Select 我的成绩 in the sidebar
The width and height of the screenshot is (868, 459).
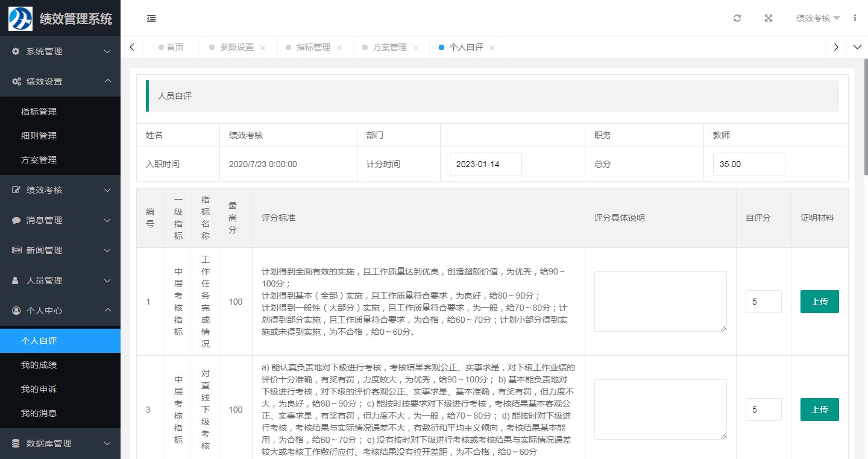(39, 365)
